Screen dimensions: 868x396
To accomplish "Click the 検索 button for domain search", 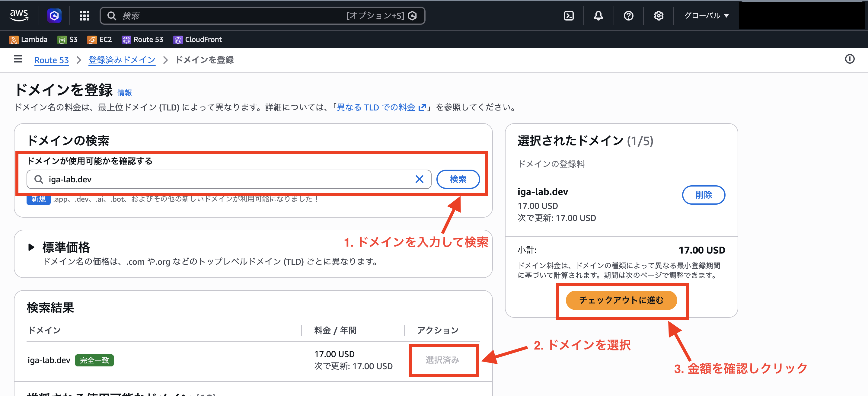I will [458, 179].
